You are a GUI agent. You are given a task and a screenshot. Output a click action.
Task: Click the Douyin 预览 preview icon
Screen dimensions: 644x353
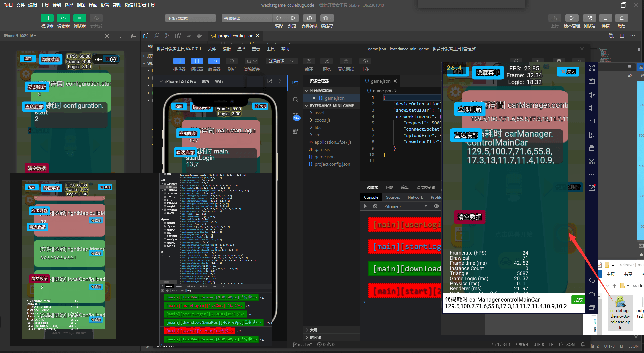(327, 61)
